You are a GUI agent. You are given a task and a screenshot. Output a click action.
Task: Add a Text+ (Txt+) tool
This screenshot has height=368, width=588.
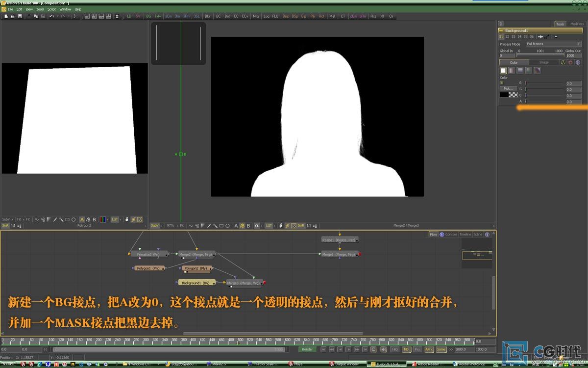[157, 16]
